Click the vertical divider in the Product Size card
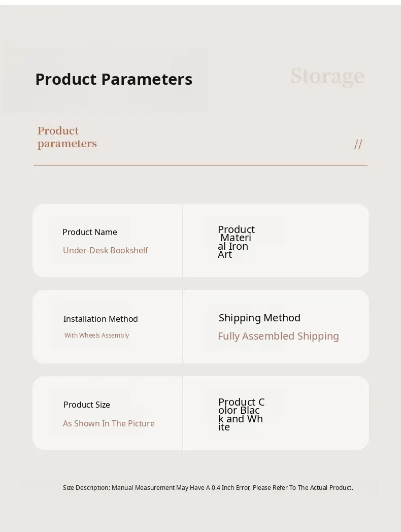 [182, 413]
